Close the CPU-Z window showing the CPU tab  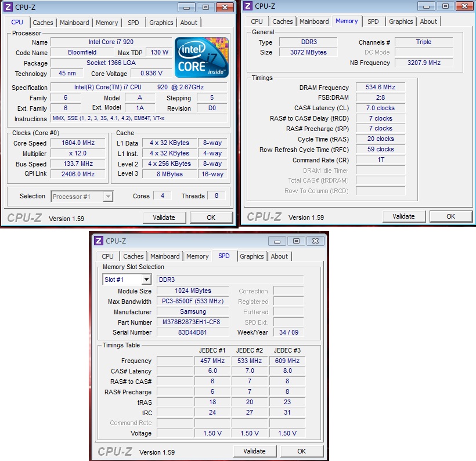pyautogui.click(x=225, y=7)
